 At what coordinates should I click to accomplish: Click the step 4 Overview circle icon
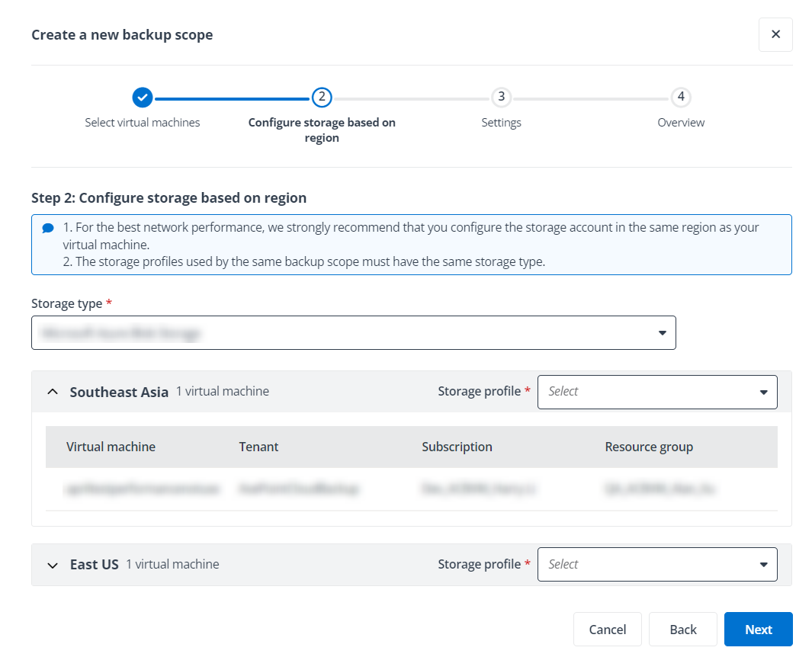(681, 98)
